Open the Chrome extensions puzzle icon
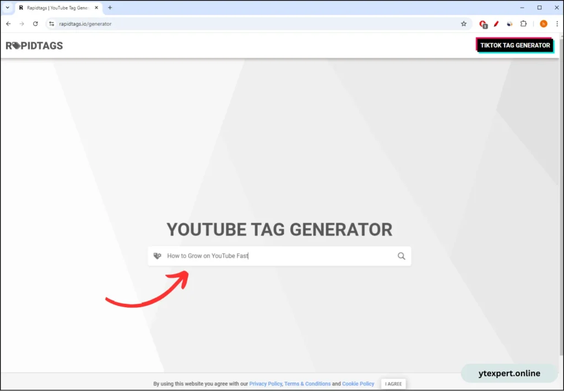The image size is (564, 392). [523, 24]
